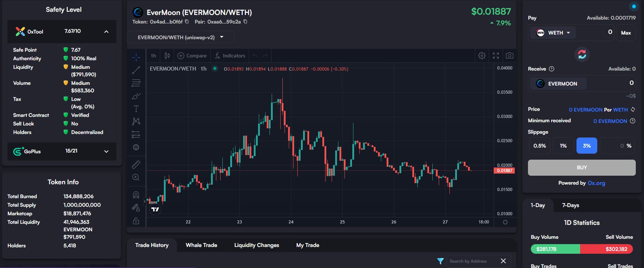Open the trade history filter
644x268 pixels.
tap(441, 261)
